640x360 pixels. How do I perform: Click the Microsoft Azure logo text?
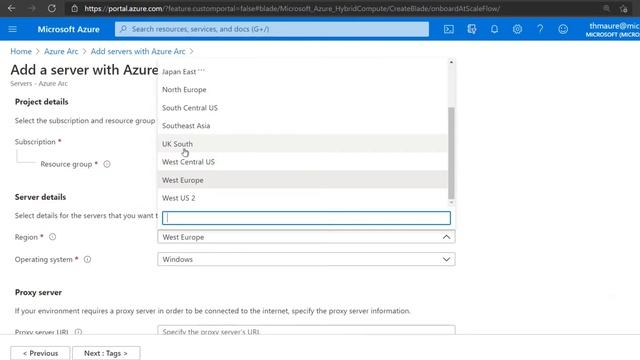(x=69, y=29)
